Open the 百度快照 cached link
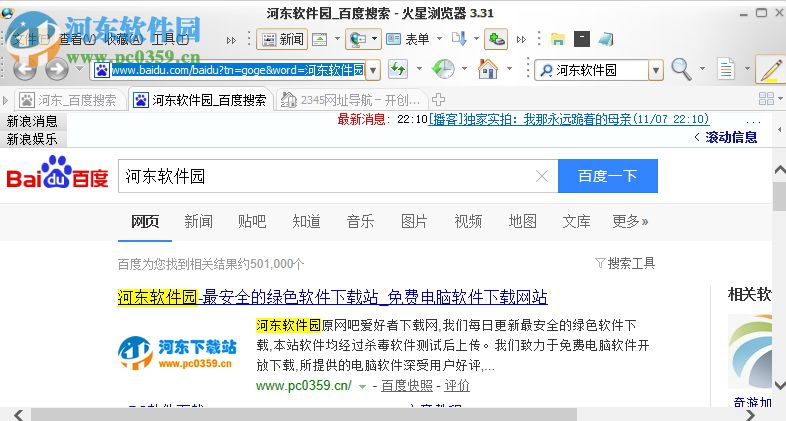The width and height of the screenshot is (786, 421). point(407,385)
